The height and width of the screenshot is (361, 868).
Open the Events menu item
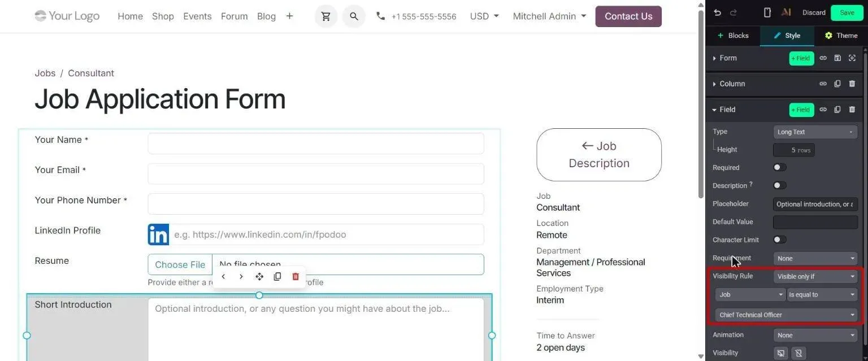click(197, 16)
